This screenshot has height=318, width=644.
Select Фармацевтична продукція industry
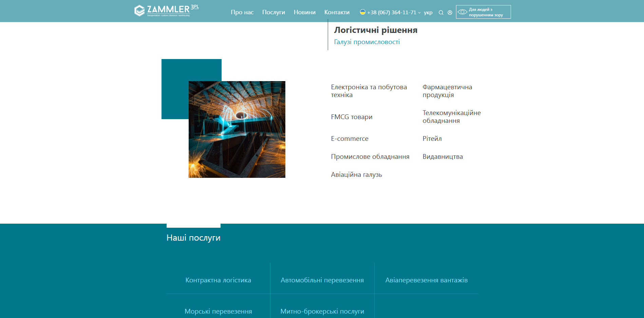[447, 91]
